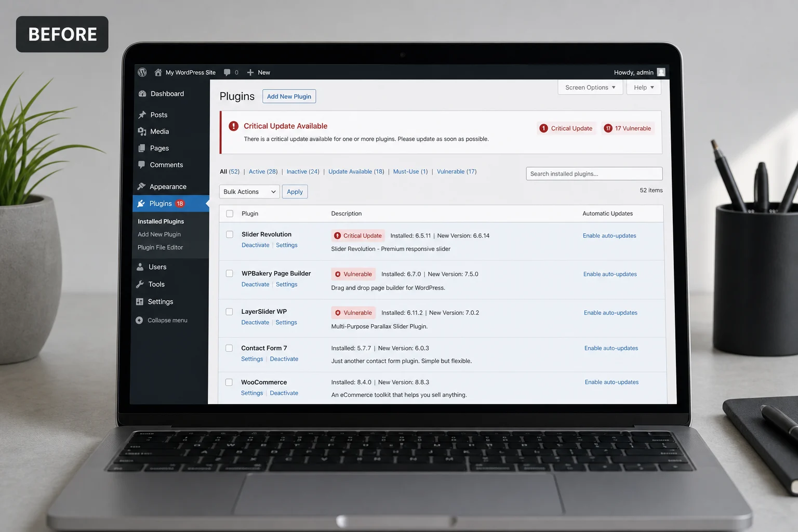This screenshot has width=798, height=532.
Task: Deactivate the Contact Form 7 plugin
Action: [284, 359]
